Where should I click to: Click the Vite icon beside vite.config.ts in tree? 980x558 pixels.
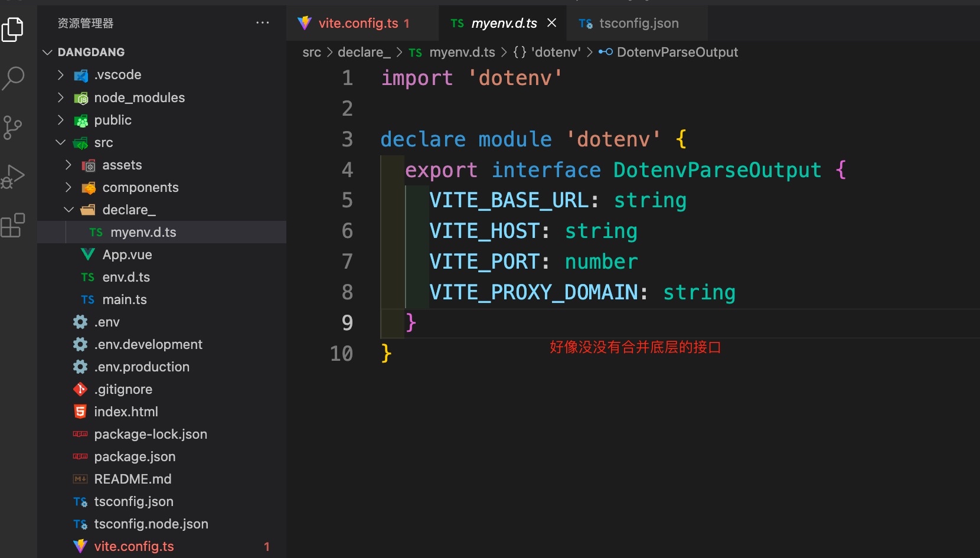click(x=80, y=546)
